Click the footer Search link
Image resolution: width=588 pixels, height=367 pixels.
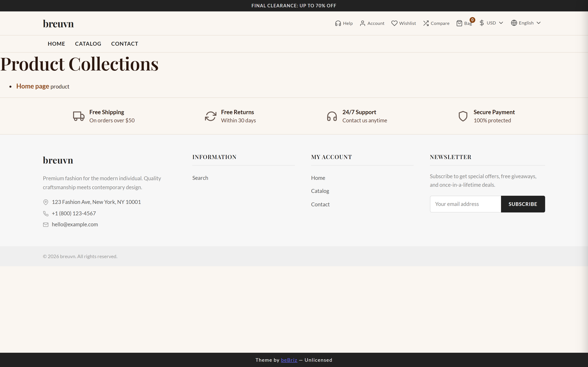pos(200,178)
